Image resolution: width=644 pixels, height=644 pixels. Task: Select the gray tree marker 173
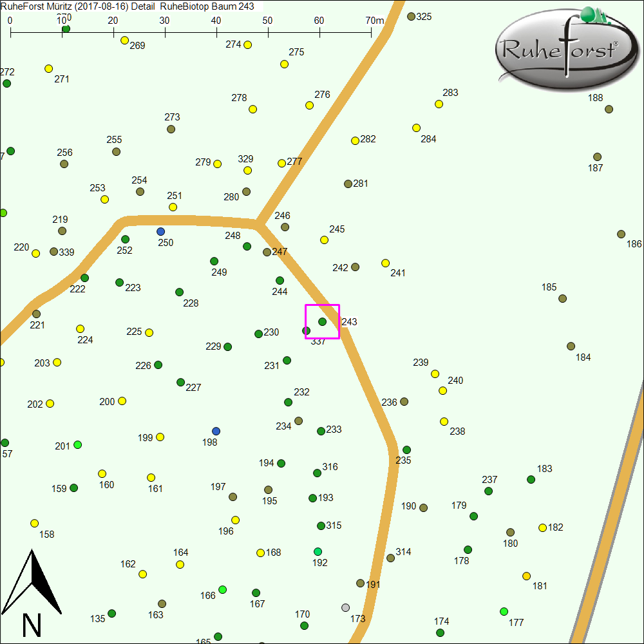(346, 607)
